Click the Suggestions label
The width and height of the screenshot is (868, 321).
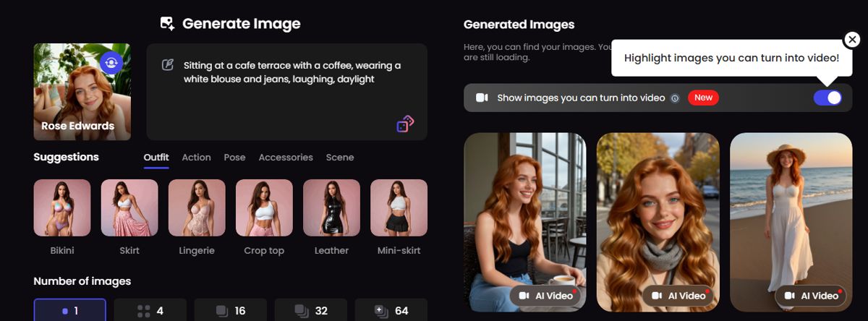click(x=67, y=157)
